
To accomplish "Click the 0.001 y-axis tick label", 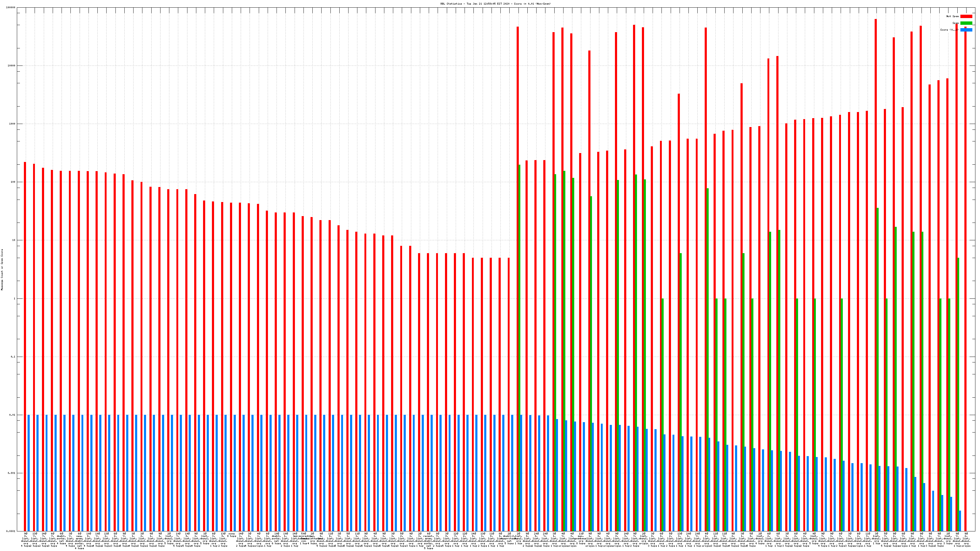I will pos(12,474).
